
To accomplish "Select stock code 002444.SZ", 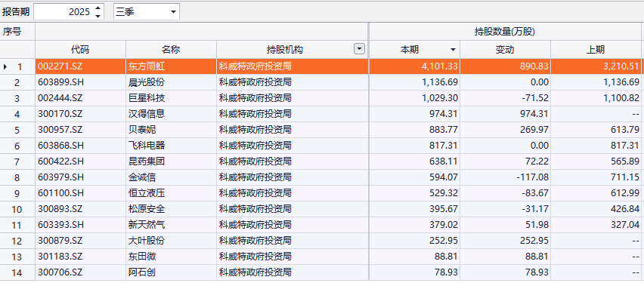I will click(80, 98).
